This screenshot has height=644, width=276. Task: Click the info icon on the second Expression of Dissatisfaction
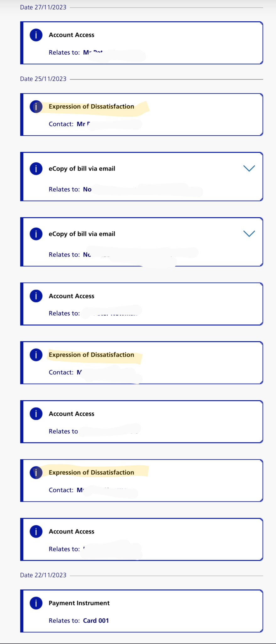[x=36, y=355]
